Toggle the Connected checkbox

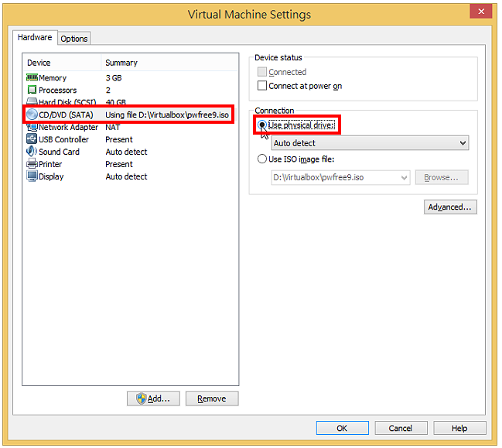tap(263, 72)
